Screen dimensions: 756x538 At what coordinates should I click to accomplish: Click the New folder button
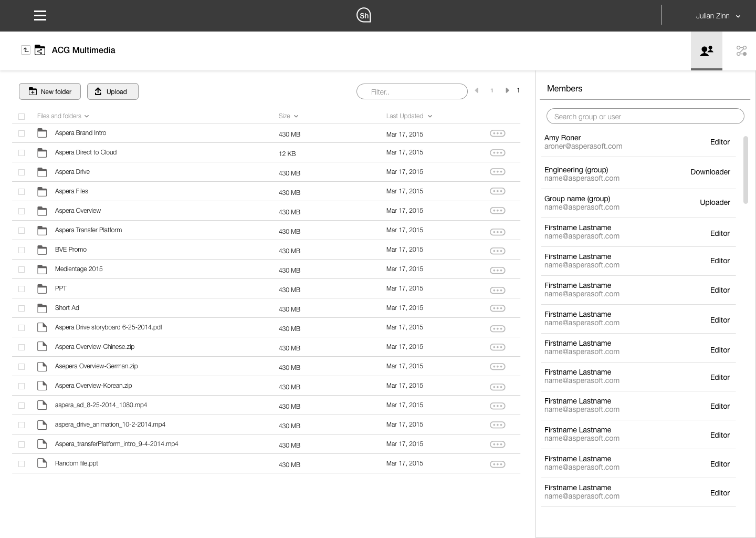pos(50,91)
